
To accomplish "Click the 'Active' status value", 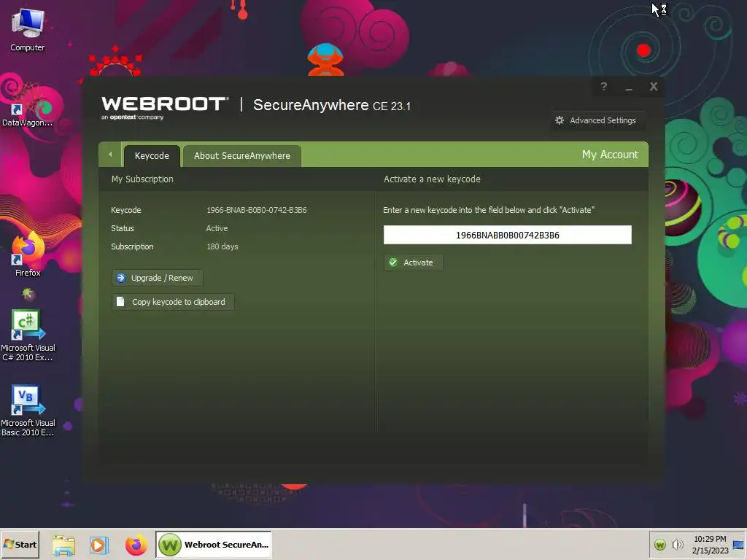I will (217, 228).
